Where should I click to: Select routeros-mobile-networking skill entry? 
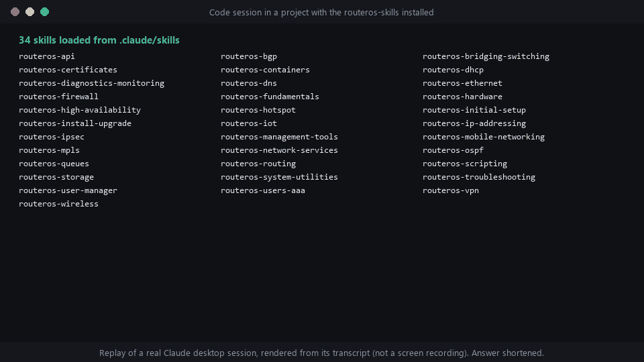click(x=484, y=137)
